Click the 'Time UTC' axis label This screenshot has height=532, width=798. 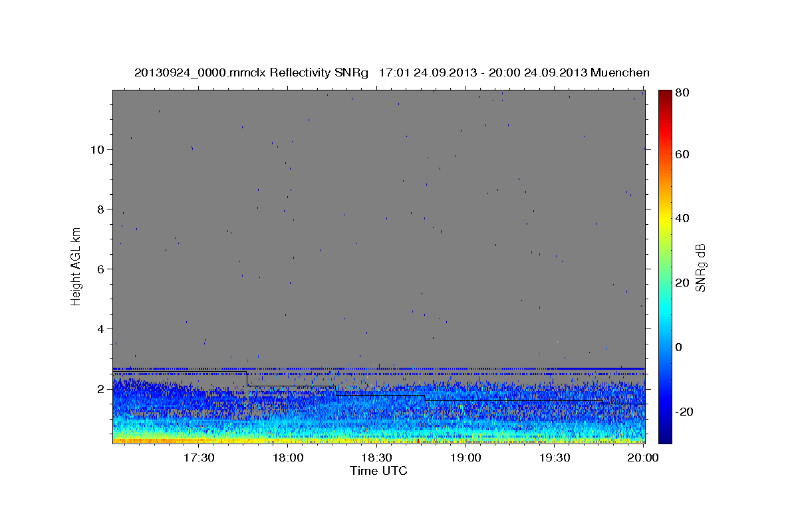[378, 471]
